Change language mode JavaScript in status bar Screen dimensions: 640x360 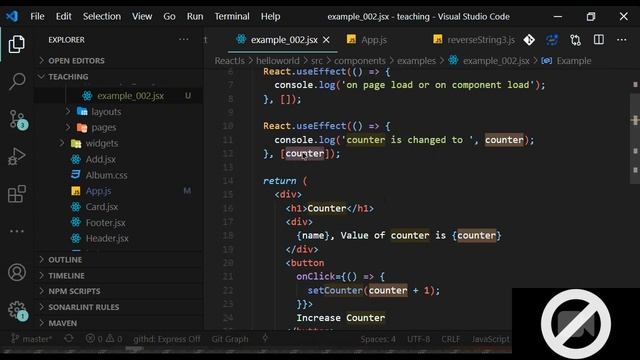491,339
